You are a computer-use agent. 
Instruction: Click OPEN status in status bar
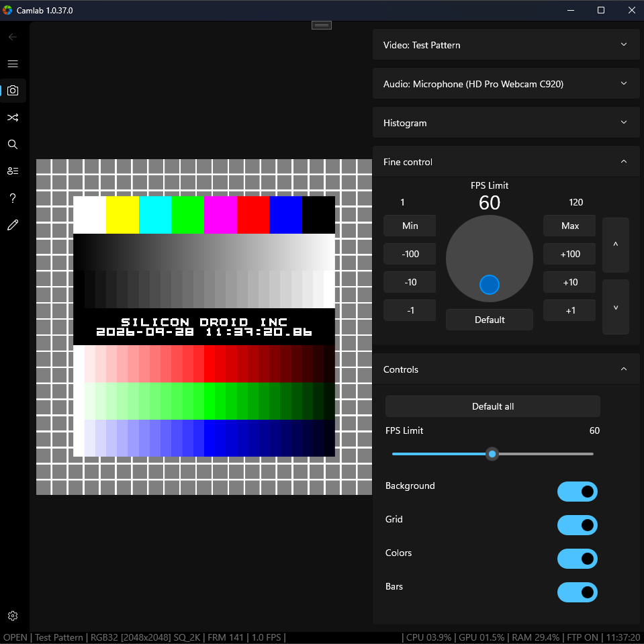pyautogui.click(x=15, y=637)
